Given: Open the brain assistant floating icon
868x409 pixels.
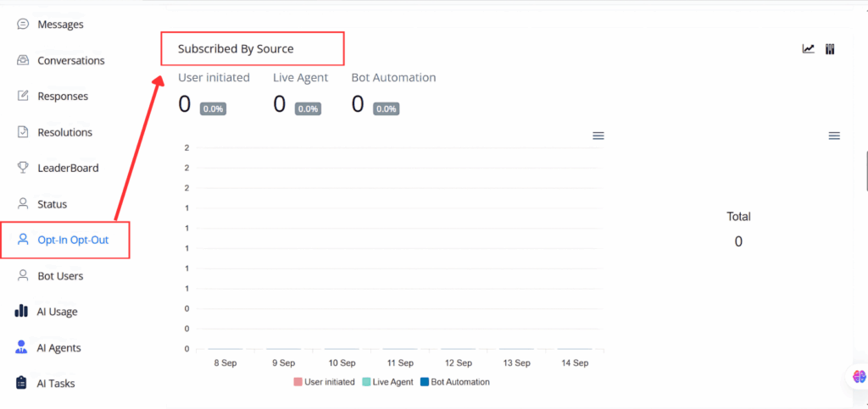Looking at the screenshot, I should click(860, 377).
